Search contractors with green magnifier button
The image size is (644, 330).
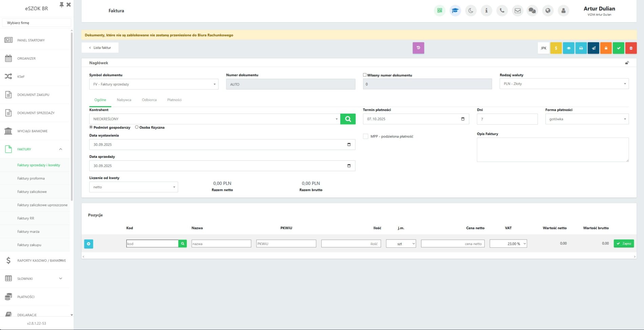point(348,119)
